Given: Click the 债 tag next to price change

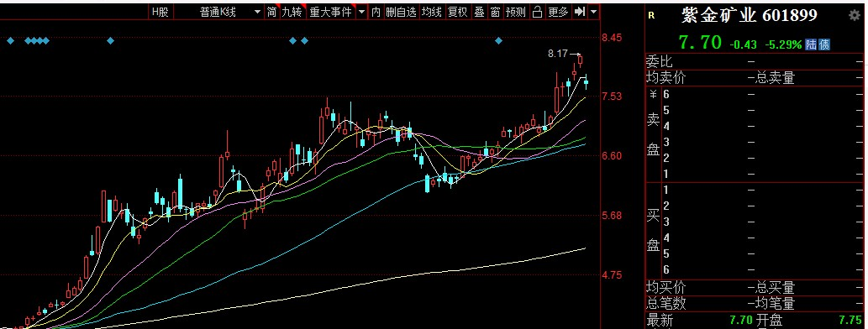Looking at the screenshot, I should pyautogui.click(x=823, y=44).
